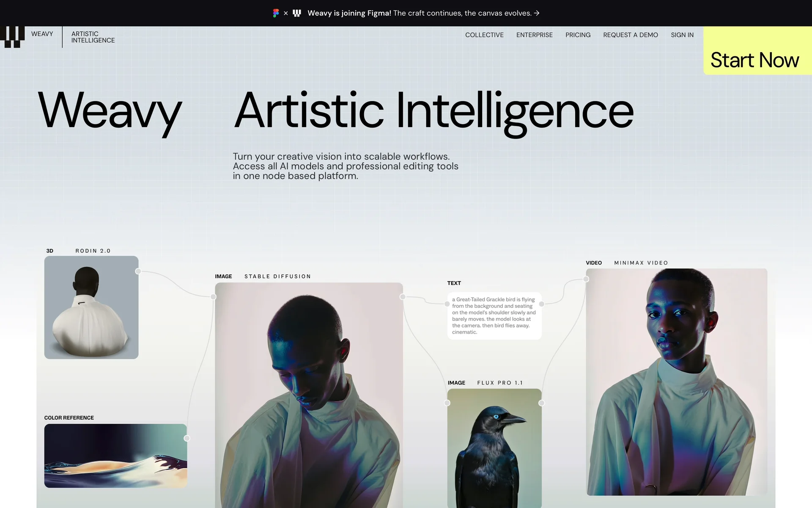Click the Weavy logo icon in header
812x508 pixels.
coord(12,37)
